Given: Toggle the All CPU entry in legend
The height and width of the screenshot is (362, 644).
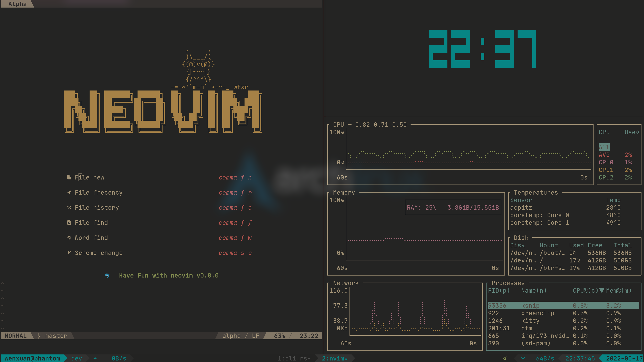Looking at the screenshot, I should [x=604, y=147].
